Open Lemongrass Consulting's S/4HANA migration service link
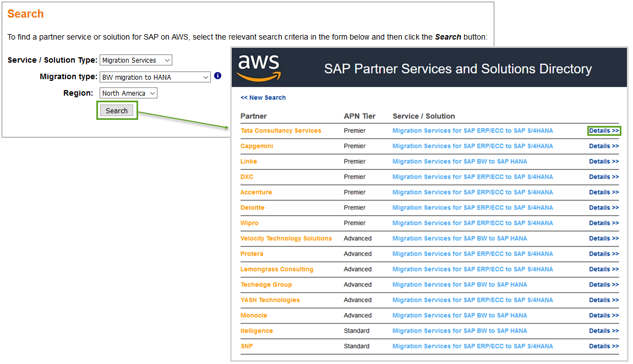 click(x=473, y=269)
